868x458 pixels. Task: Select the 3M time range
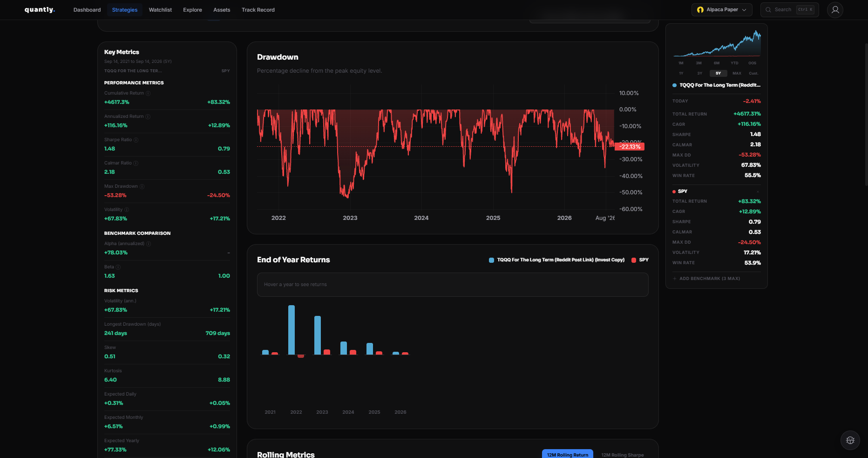pos(698,63)
